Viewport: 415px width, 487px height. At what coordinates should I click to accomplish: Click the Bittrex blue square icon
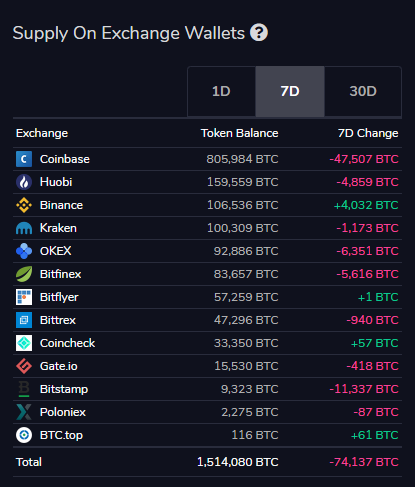pyautogui.click(x=24, y=320)
